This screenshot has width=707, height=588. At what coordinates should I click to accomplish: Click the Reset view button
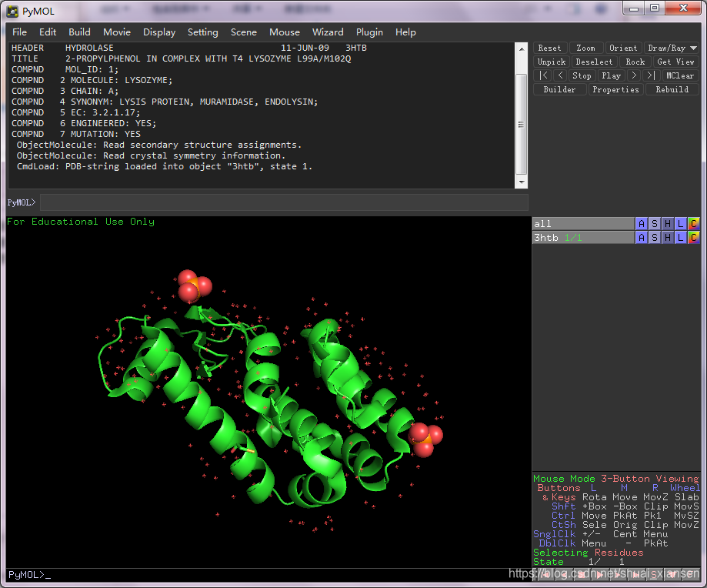click(x=549, y=48)
